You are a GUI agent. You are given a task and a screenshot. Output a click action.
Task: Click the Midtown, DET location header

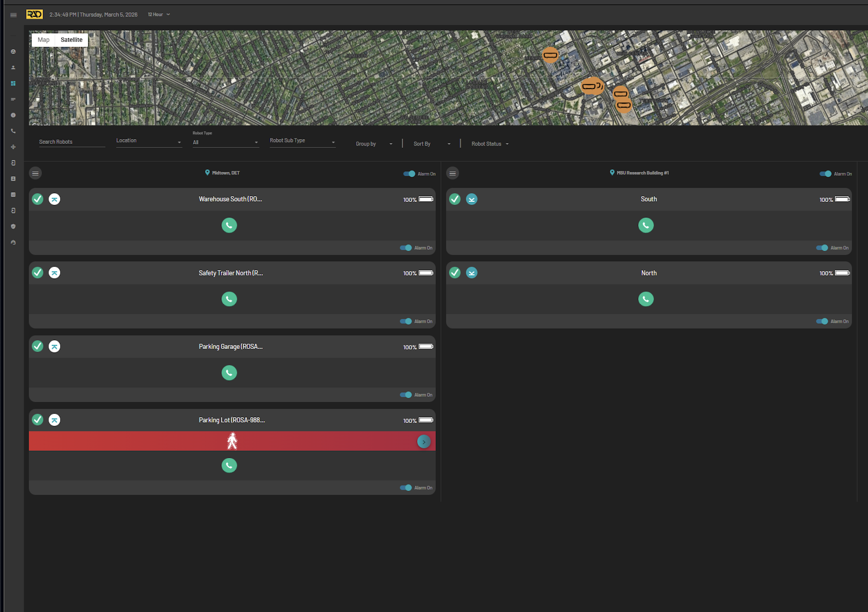click(x=222, y=173)
